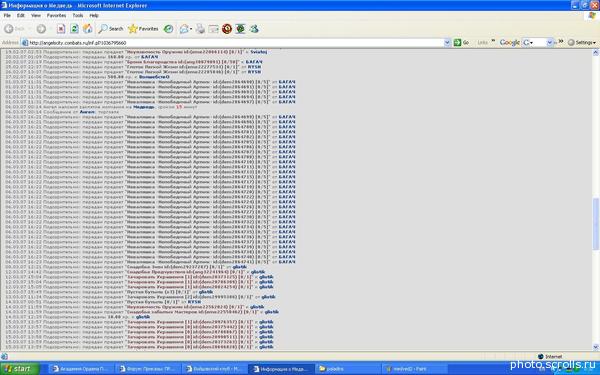Screen dimensions: 600x375
Task: Click the Windows flag throbber icon
Action: [592, 15]
